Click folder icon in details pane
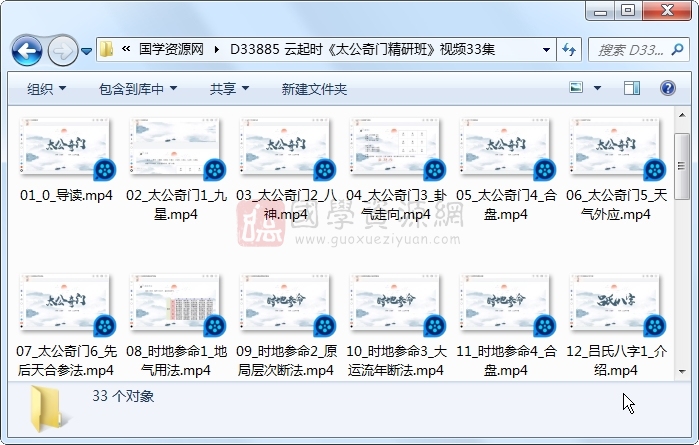The width and height of the screenshot is (699, 445). (x=48, y=409)
